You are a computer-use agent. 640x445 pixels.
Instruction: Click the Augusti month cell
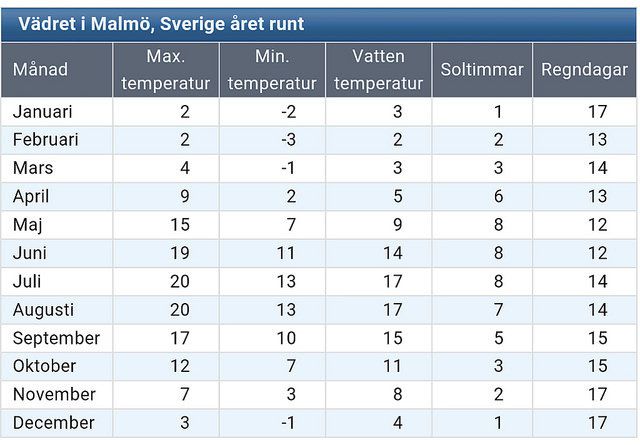tap(57, 310)
